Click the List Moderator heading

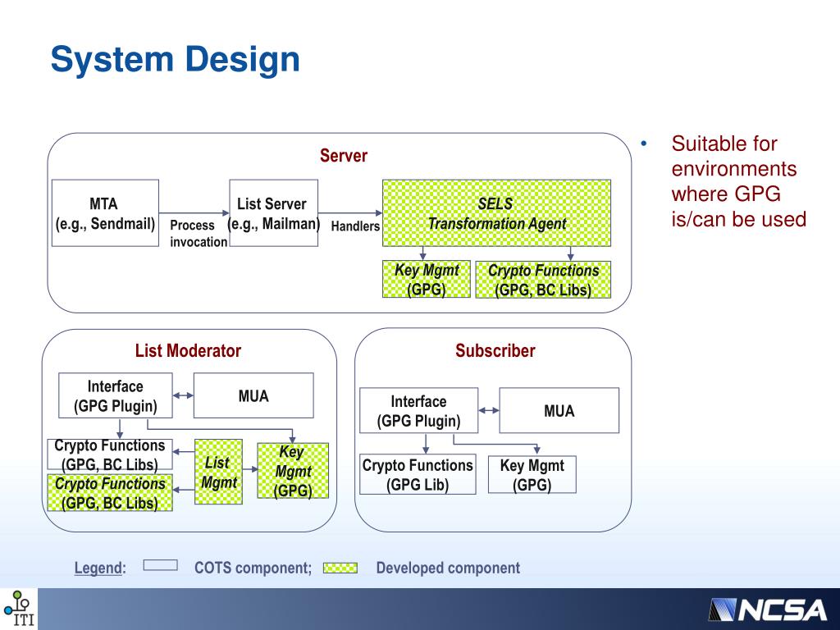click(x=188, y=351)
